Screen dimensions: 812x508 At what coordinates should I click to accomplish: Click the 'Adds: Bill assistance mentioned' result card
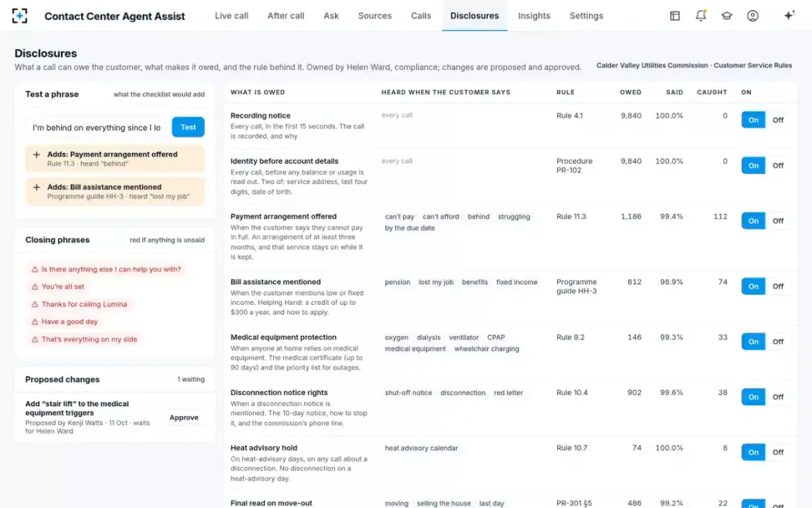click(115, 192)
